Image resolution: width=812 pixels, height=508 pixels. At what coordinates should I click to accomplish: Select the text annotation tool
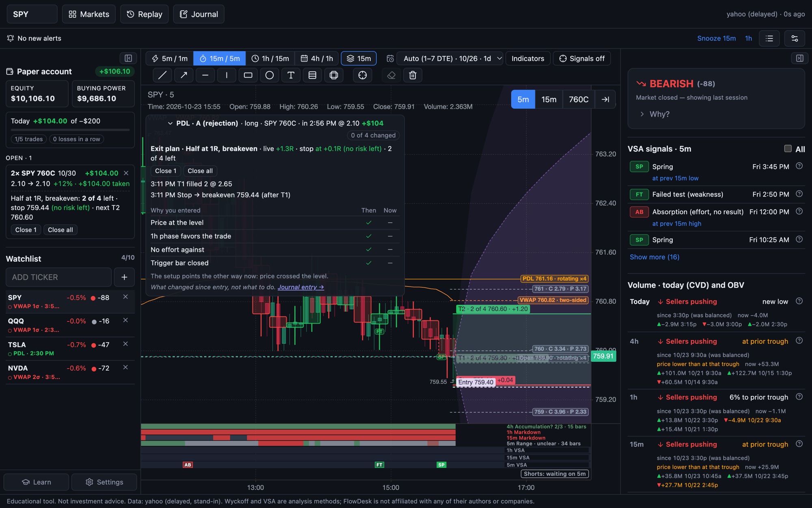pyautogui.click(x=291, y=75)
